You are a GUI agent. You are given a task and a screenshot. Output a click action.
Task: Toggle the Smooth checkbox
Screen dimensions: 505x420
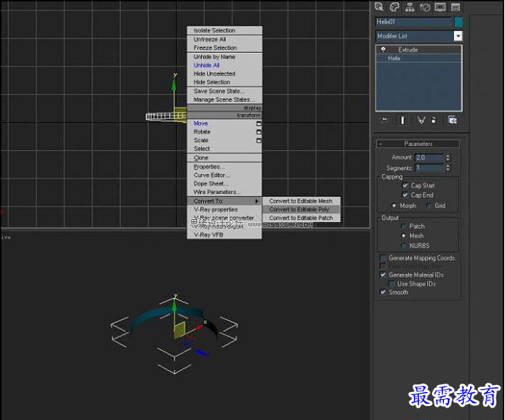pyautogui.click(x=383, y=293)
